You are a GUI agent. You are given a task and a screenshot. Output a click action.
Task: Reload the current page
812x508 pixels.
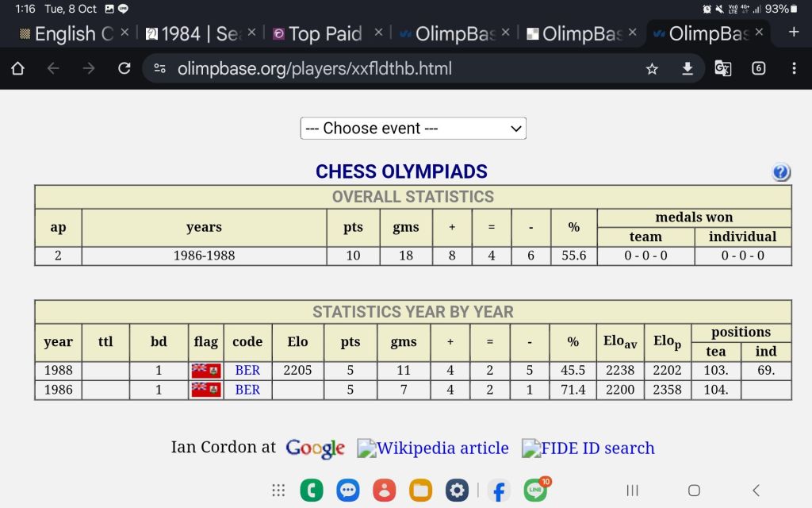124,69
